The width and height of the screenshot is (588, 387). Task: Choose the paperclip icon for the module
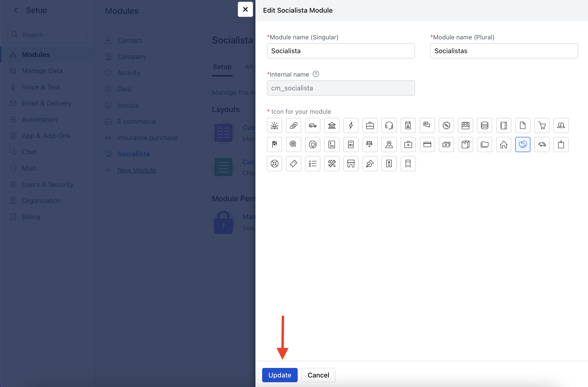click(293, 125)
